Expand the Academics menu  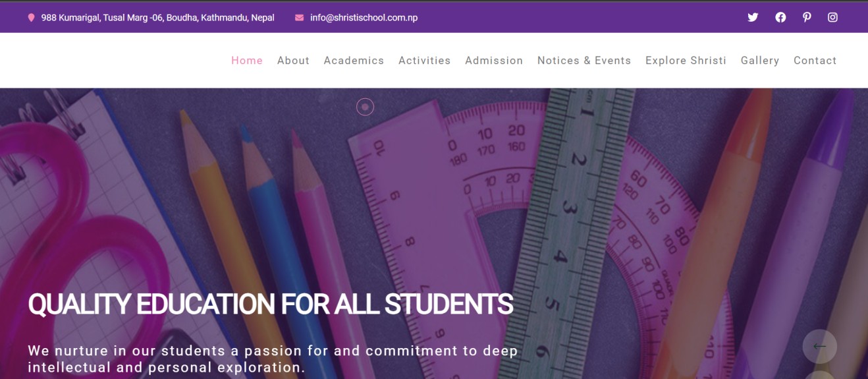[x=354, y=61]
